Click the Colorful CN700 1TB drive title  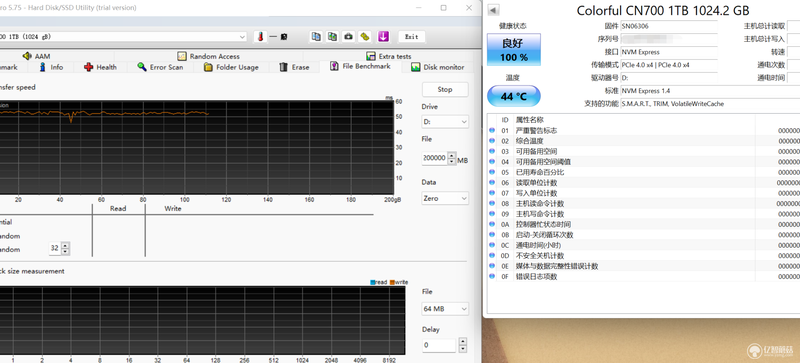[x=663, y=10]
